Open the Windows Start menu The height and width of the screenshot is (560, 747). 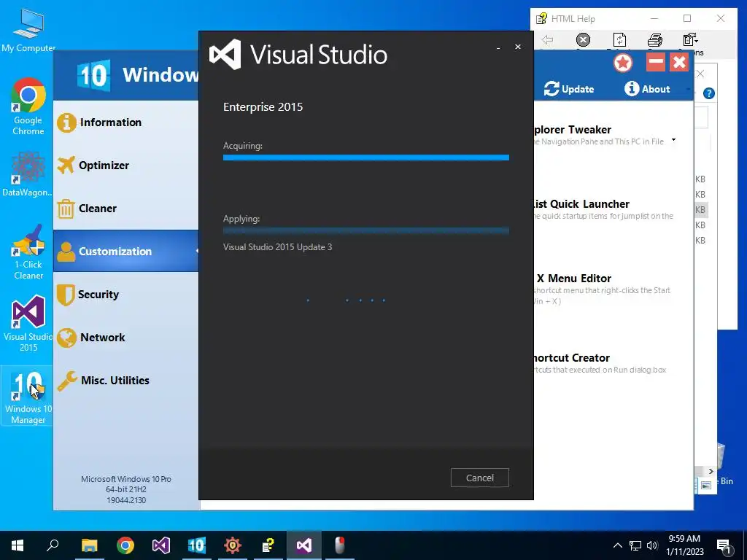(18, 545)
